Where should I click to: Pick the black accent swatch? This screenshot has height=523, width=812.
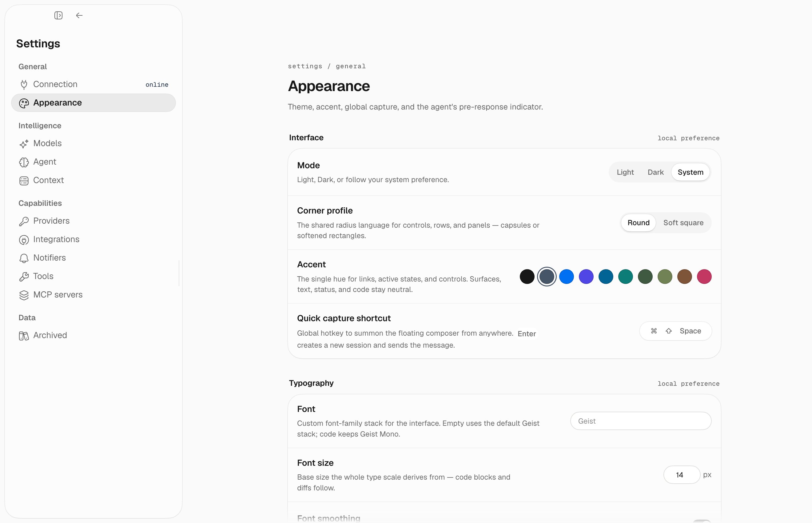click(527, 277)
